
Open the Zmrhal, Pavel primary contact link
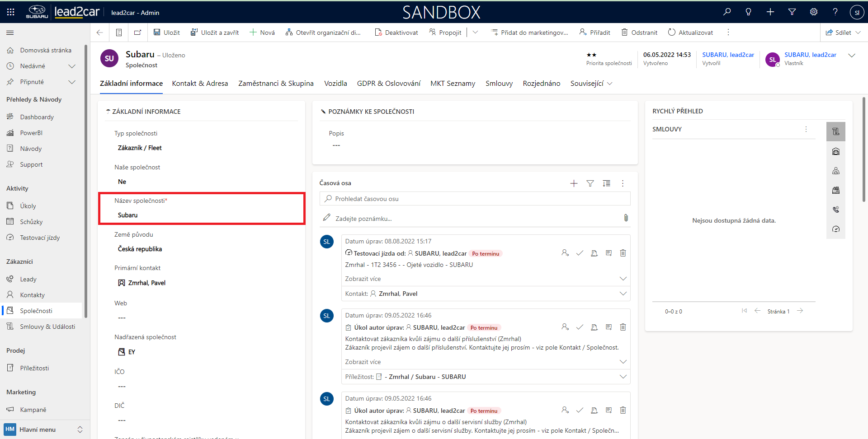(x=146, y=283)
